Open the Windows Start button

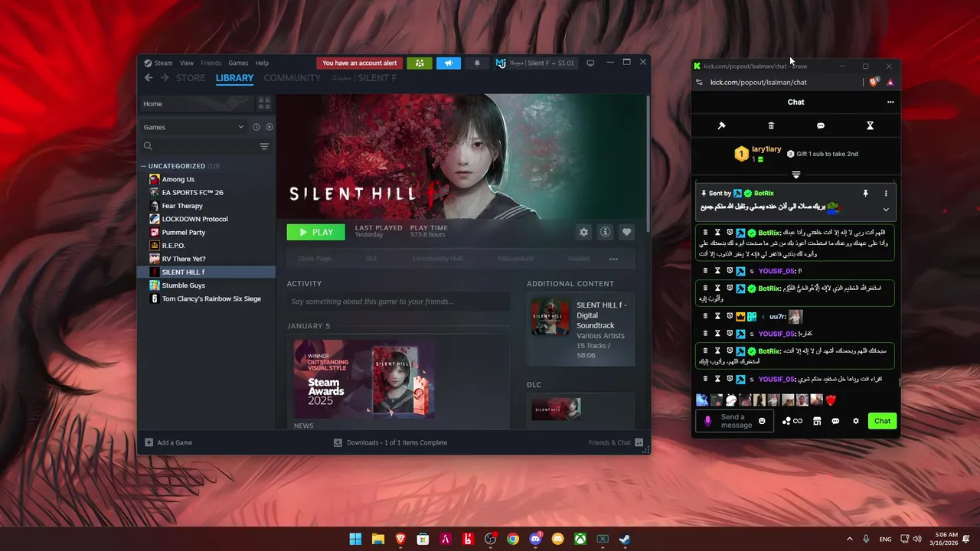355,539
